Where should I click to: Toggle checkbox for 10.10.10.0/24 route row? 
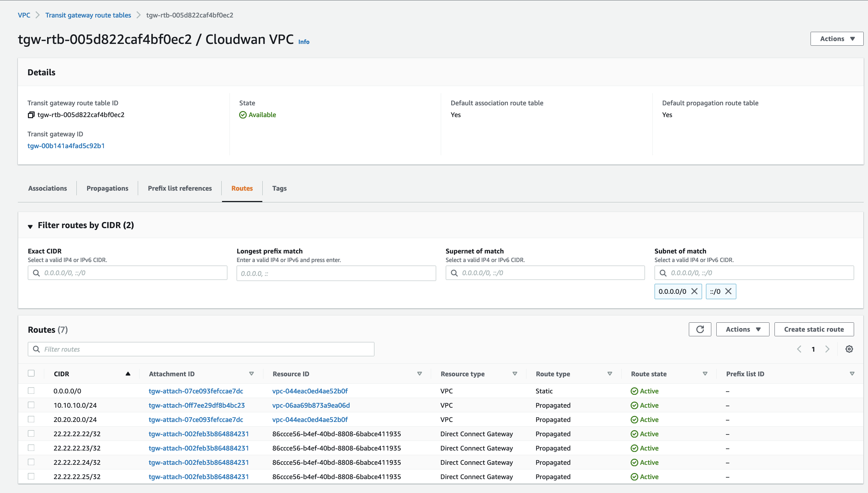coord(32,405)
